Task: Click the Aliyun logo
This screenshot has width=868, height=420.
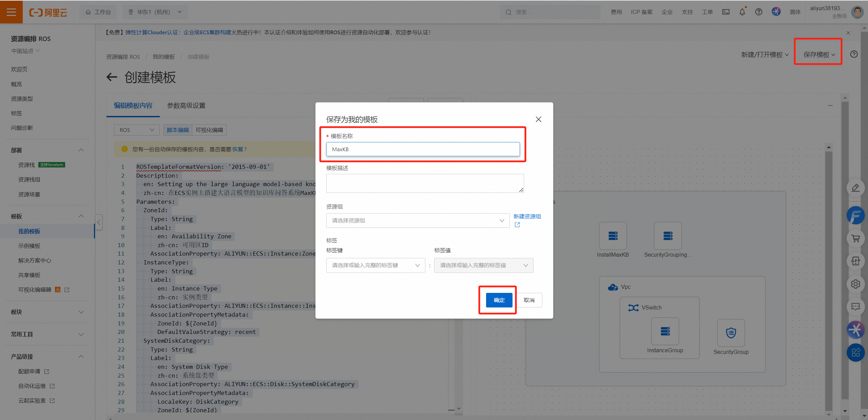Action: click(x=48, y=13)
